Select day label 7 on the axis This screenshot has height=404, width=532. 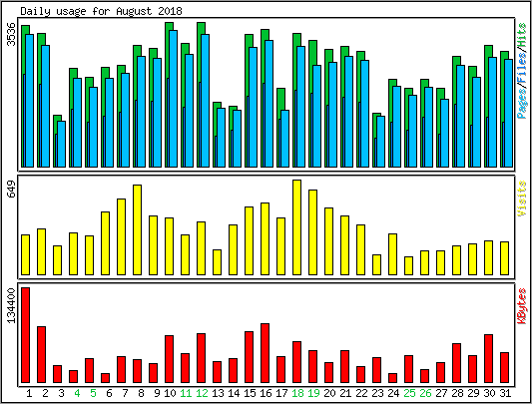point(125,393)
